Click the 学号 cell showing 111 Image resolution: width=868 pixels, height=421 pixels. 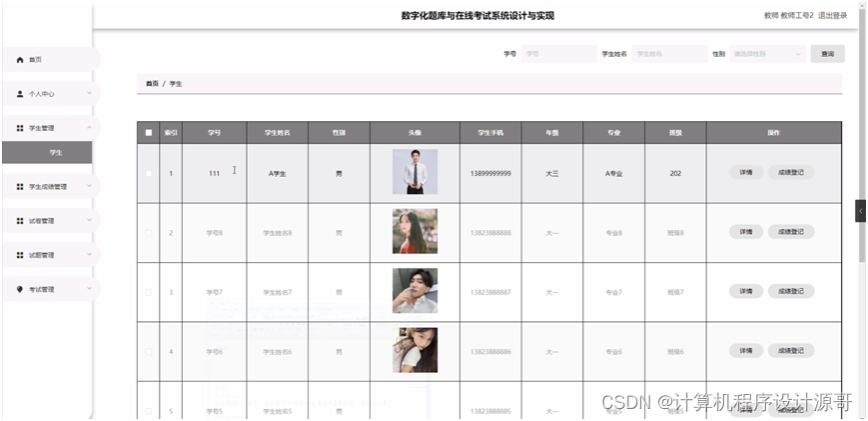[214, 173]
